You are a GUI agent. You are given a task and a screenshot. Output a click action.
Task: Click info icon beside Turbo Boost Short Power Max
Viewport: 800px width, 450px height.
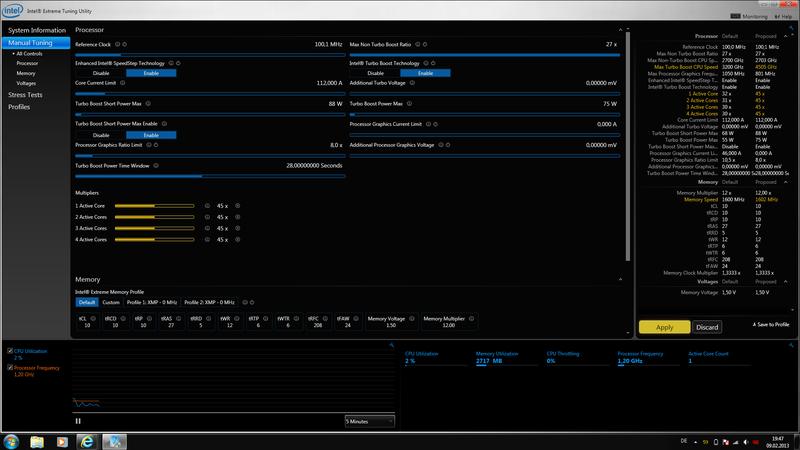pos(148,104)
